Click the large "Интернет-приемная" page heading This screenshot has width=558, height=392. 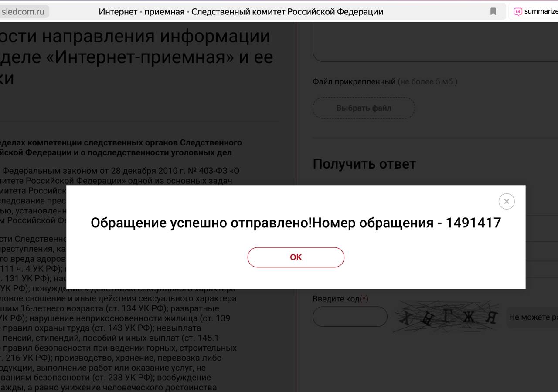tap(136, 57)
